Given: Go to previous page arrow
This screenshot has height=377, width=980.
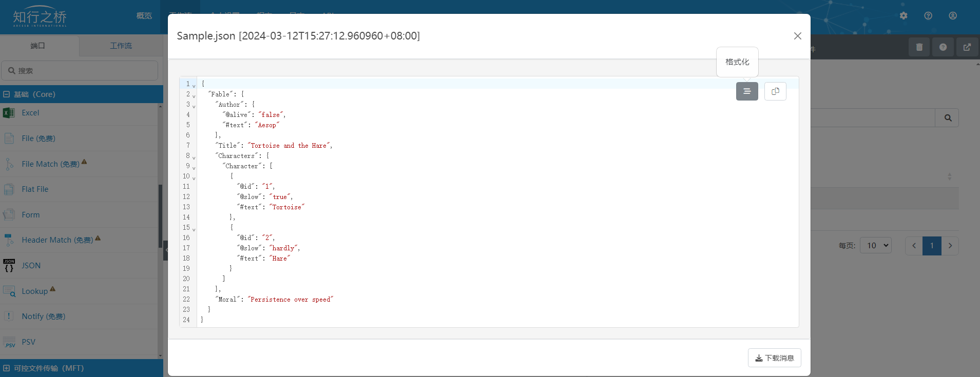Looking at the screenshot, I should tap(914, 246).
